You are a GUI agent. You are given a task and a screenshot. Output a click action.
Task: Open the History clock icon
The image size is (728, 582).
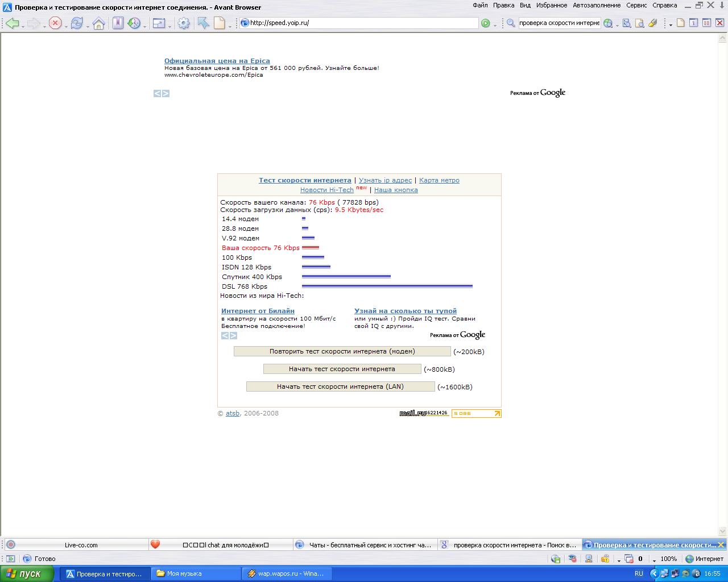[x=134, y=23]
